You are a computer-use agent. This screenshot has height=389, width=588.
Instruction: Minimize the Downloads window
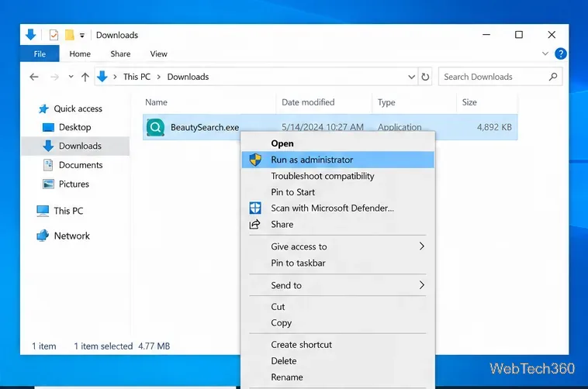(486, 35)
